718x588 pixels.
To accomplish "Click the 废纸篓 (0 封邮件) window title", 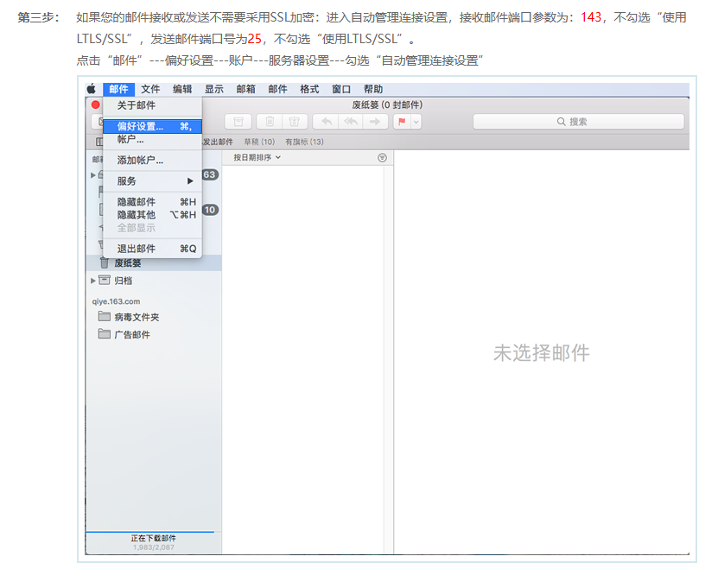I will pos(387,104).
